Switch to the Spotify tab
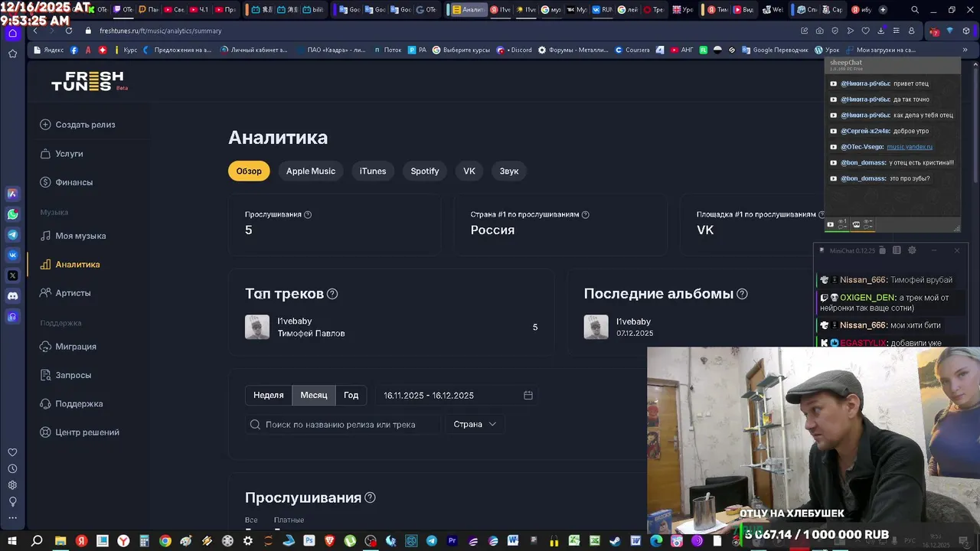Image resolution: width=980 pixels, height=551 pixels. click(x=425, y=171)
